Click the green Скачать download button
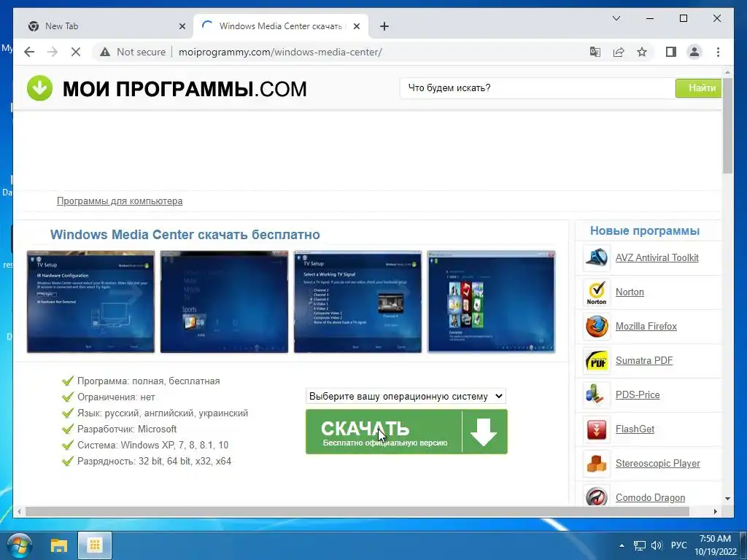Viewport: 747px width, 560px height. 406,432
